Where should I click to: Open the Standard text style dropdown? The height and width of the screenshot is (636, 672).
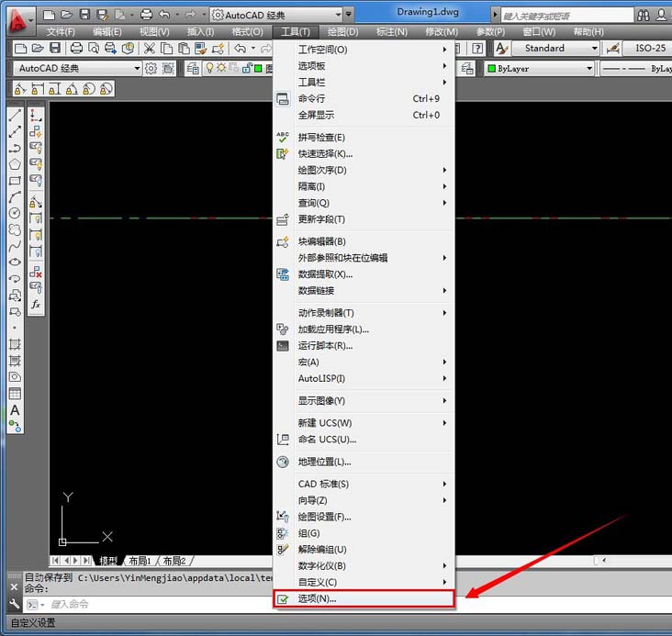point(595,49)
